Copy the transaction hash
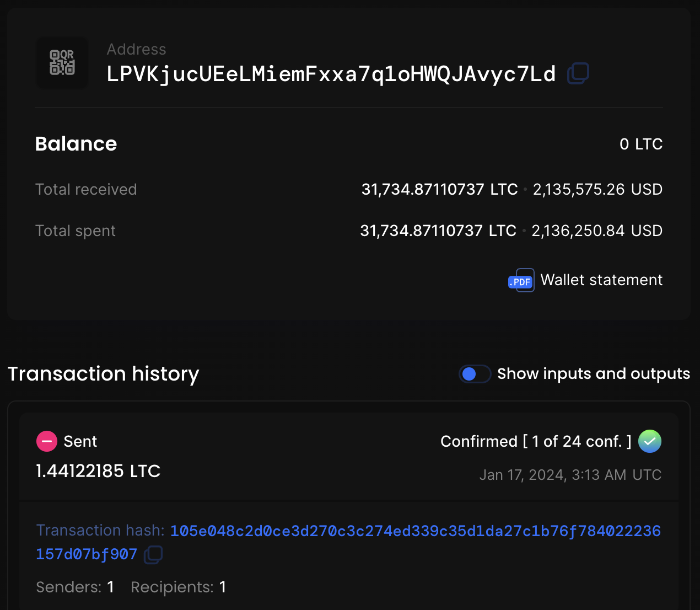 153,554
